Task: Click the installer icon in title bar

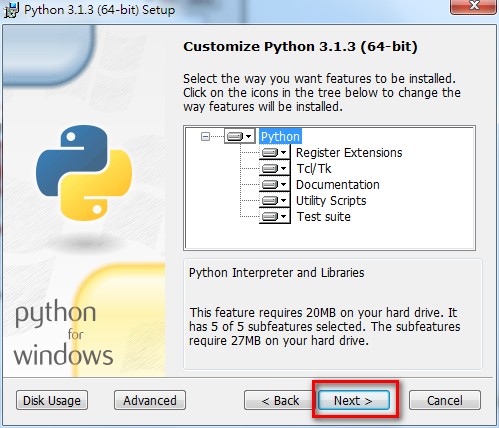Action: pos(11,10)
